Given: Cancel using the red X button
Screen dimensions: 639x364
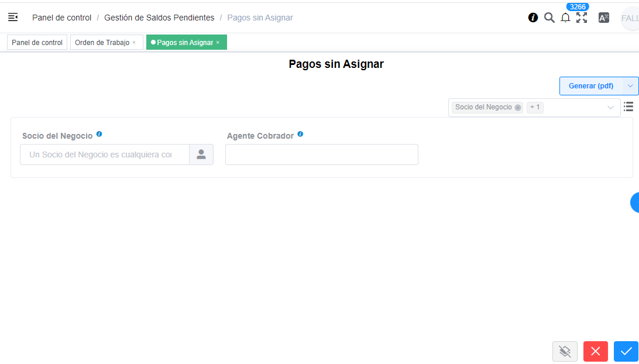Looking at the screenshot, I should (x=595, y=351).
